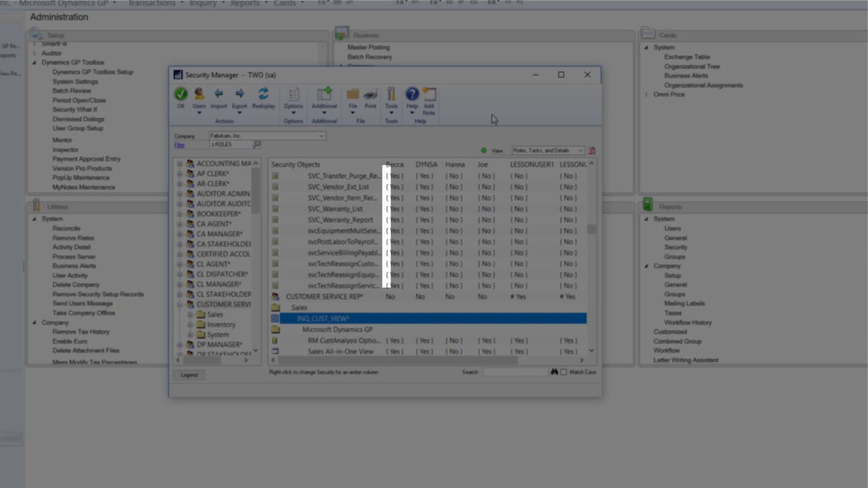868x488 pixels.
Task: Click the Import arrow icon
Action: [218, 94]
